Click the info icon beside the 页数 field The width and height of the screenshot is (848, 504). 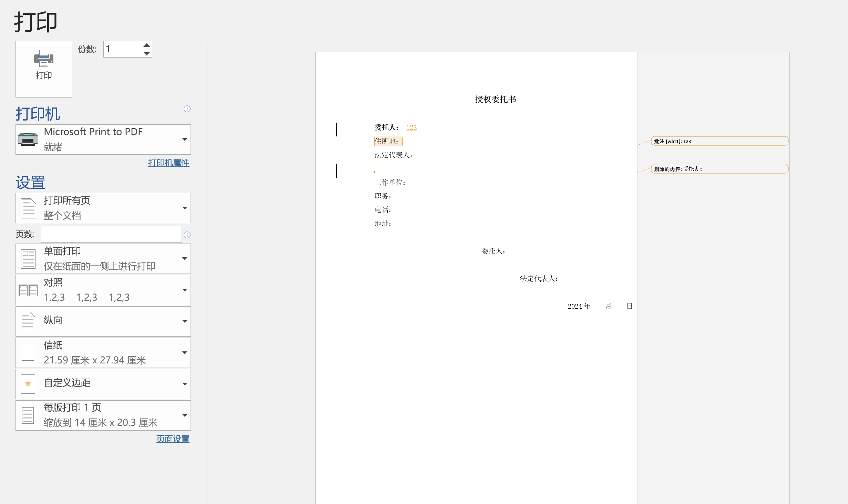[187, 235]
